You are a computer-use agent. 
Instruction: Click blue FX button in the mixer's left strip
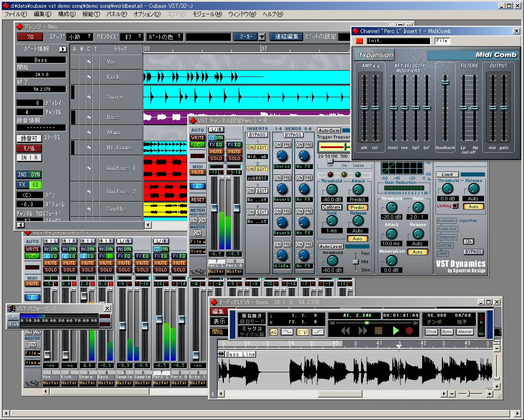(x=33, y=297)
